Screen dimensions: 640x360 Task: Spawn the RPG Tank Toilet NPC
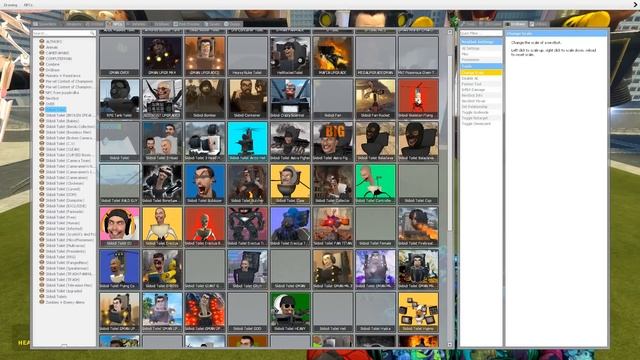point(119,99)
